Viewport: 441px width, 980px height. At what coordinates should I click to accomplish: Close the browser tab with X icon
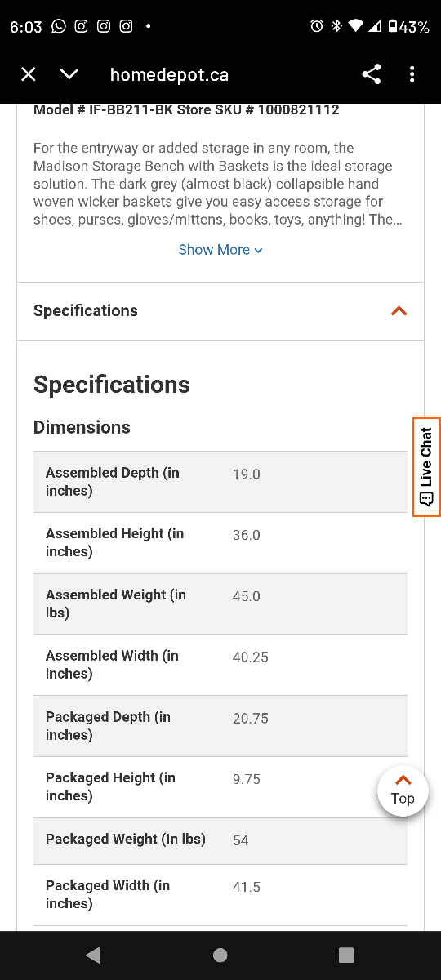(29, 74)
